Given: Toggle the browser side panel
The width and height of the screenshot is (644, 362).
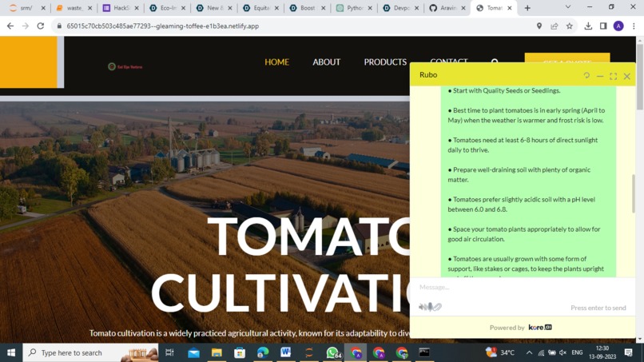Looking at the screenshot, I should tap(603, 26).
